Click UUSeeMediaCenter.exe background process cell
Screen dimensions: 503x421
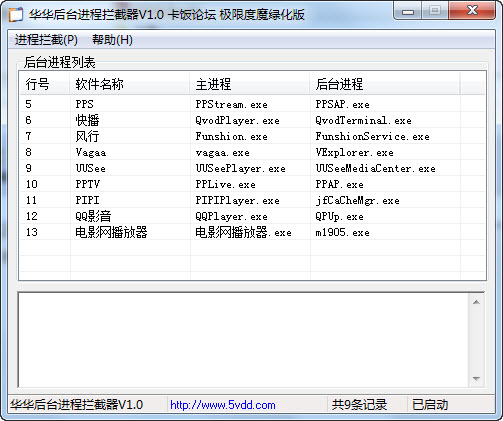click(x=375, y=168)
